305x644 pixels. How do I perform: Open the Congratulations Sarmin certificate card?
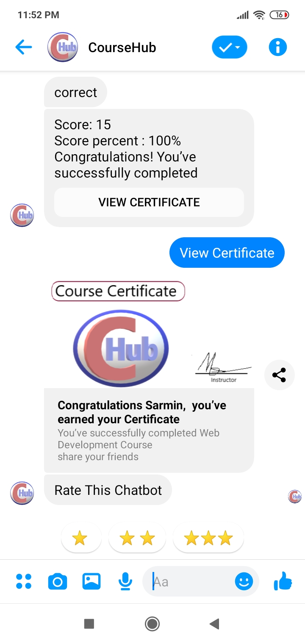149,430
